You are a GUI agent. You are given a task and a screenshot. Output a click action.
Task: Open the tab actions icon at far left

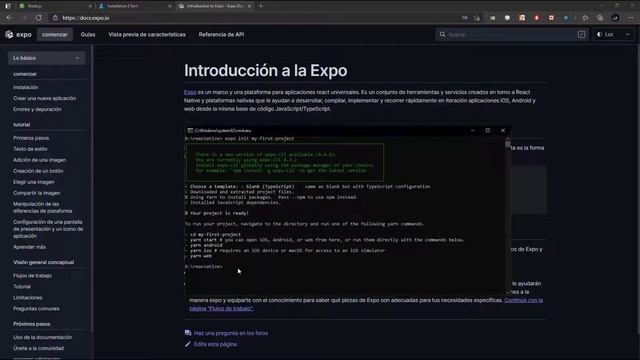(8, 6)
